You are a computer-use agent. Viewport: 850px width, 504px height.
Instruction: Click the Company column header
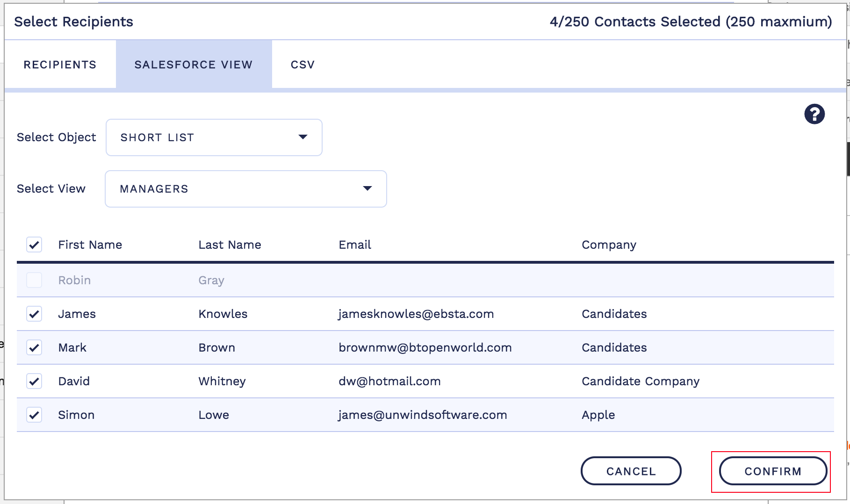pos(609,245)
